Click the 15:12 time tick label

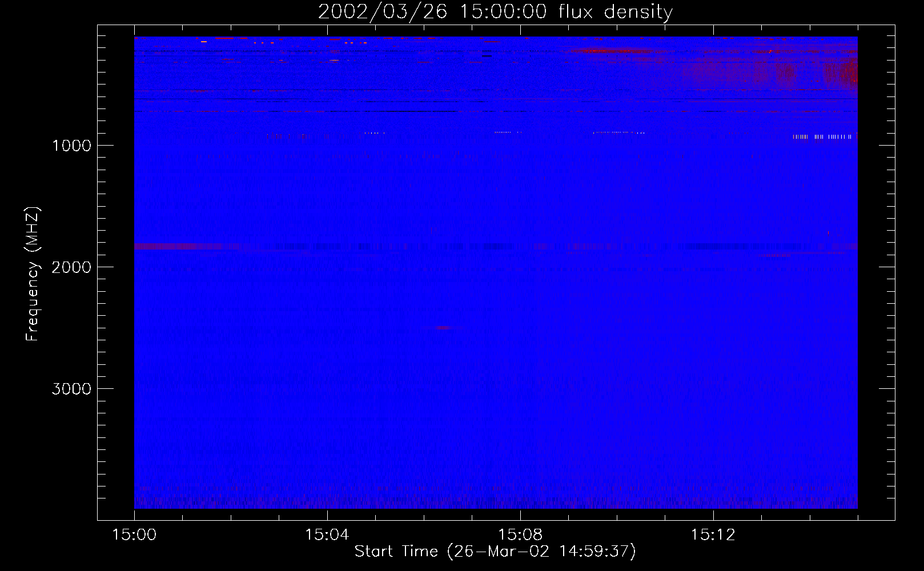[713, 535]
